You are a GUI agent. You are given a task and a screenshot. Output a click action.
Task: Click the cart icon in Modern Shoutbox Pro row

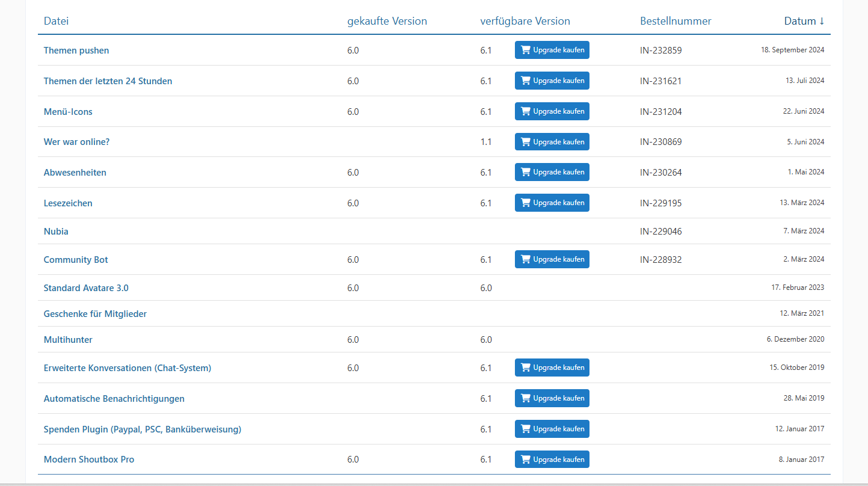point(526,460)
